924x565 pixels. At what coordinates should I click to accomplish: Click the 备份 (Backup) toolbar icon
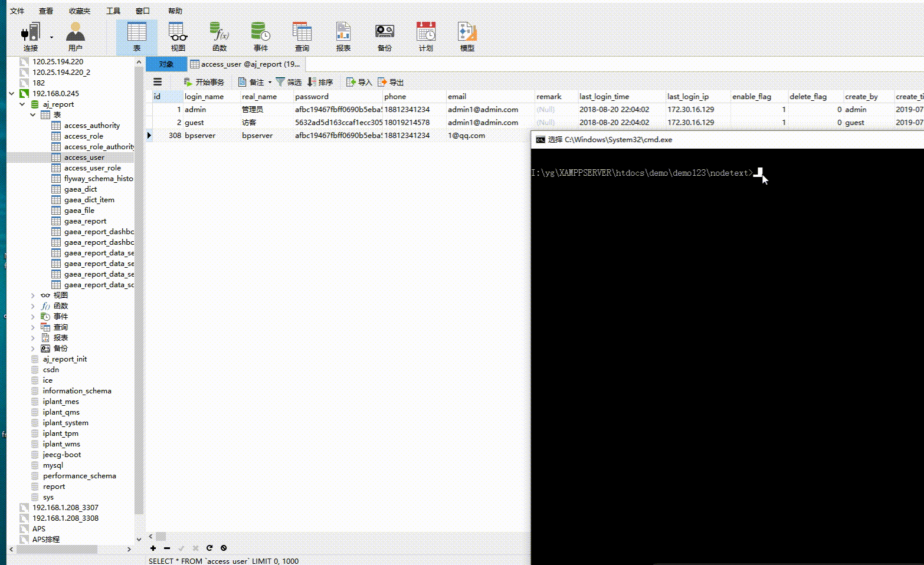[x=384, y=35]
